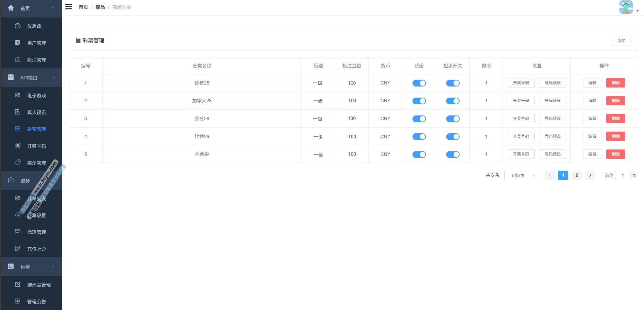Viewport: 644px width, 310px height.
Task: Open the 仪表盘 dashboard icon in sidebar
Action: point(17,26)
